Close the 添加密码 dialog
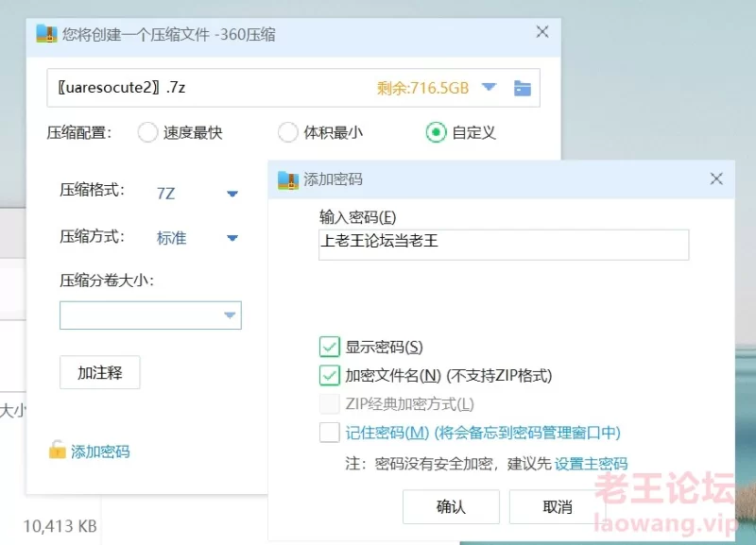 [716, 179]
